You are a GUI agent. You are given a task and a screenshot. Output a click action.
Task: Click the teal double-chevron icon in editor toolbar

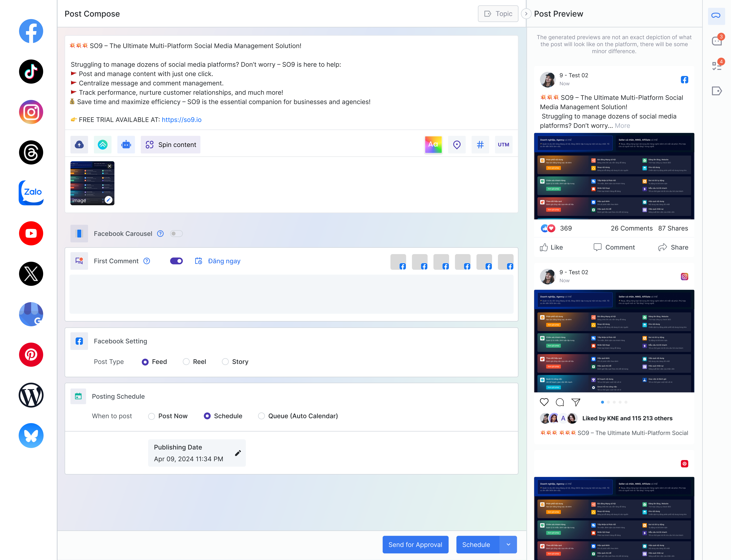point(103,145)
